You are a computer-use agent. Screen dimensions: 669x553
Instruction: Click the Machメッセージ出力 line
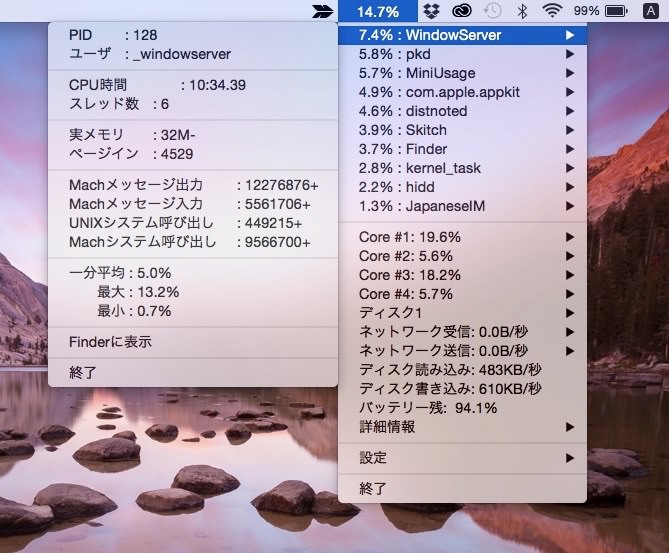coord(193,185)
